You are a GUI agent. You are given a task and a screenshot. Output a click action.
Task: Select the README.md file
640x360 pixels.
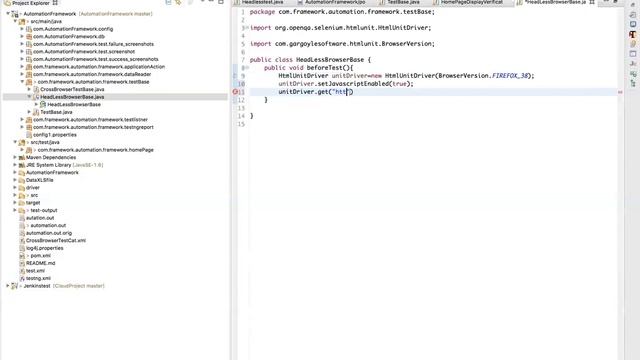pos(40,263)
